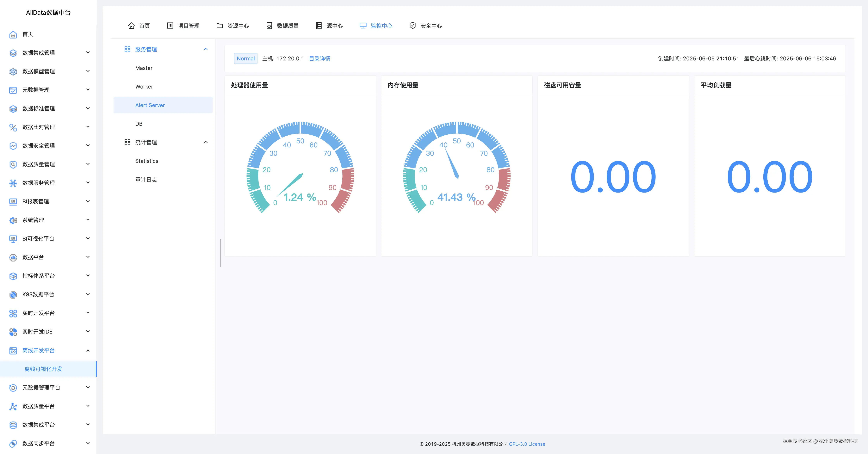The width and height of the screenshot is (868, 454).
Task: Click the 指标体系平台 cube icon
Action: [x=13, y=276]
